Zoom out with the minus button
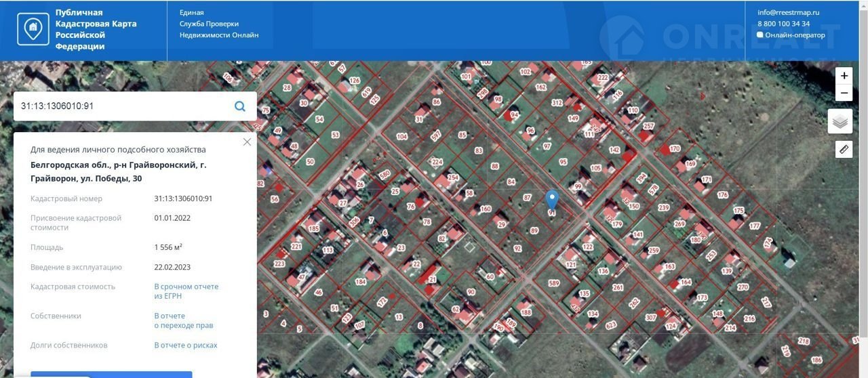Viewport: 868px width, 378px height. coord(844,93)
